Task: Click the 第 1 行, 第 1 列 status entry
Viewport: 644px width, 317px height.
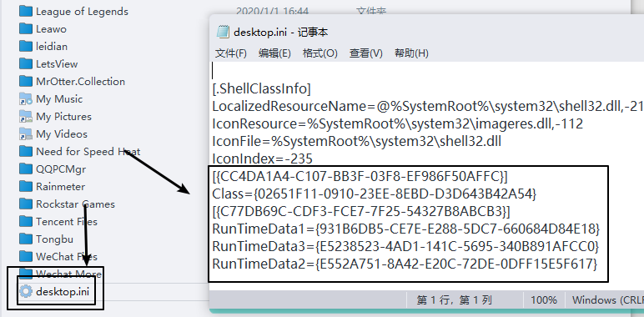Action: pyautogui.click(x=454, y=300)
